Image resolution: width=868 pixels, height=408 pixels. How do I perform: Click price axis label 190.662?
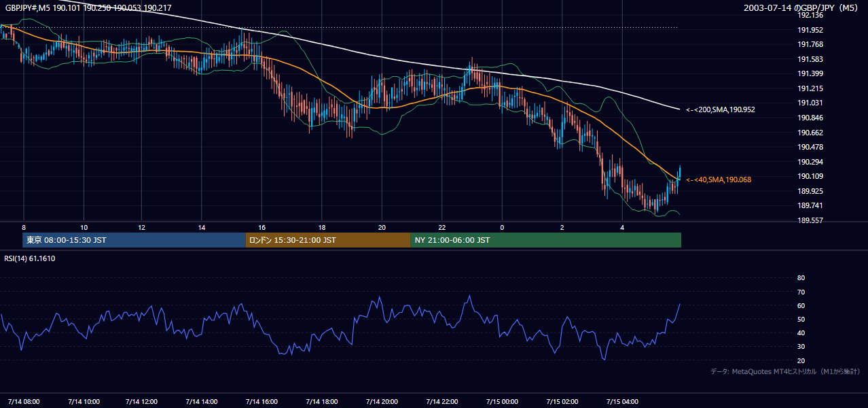pyautogui.click(x=810, y=133)
